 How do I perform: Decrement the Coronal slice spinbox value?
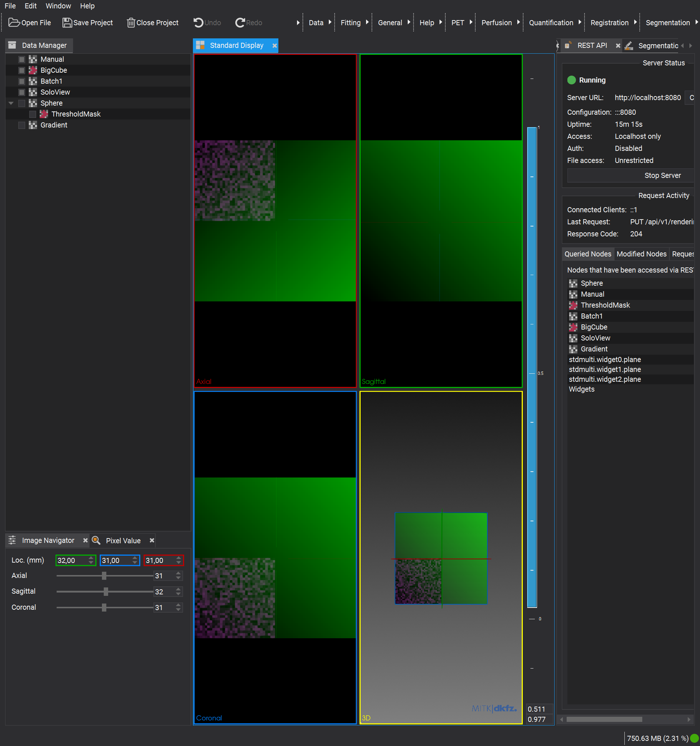pyautogui.click(x=179, y=609)
